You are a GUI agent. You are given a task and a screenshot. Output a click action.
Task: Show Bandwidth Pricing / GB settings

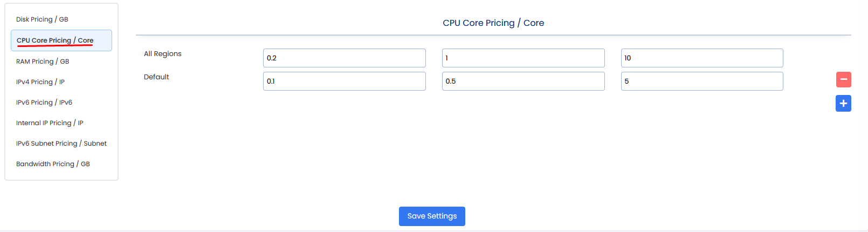point(53,164)
